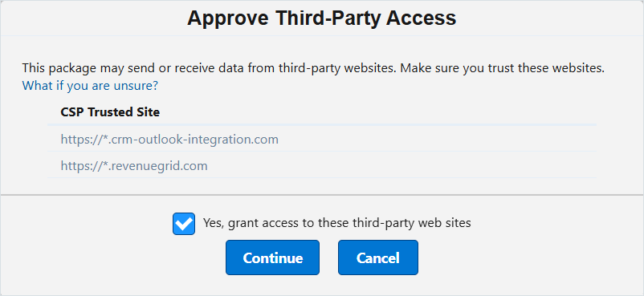Select the crm-outlook-integration.com trusted site row
644x296 pixels.
point(322,139)
